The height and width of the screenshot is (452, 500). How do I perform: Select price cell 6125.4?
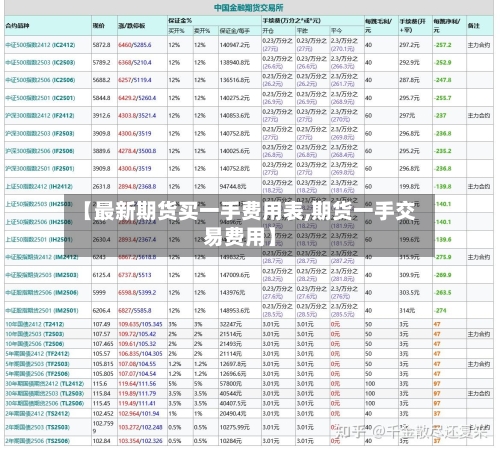click(x=101, y=275)
